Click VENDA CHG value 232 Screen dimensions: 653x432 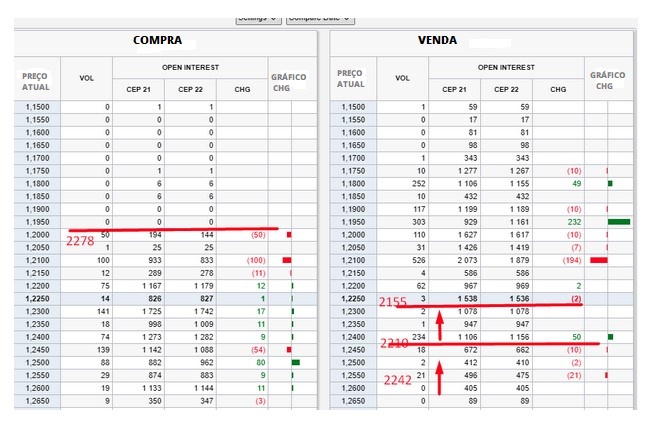click(574, 222)
